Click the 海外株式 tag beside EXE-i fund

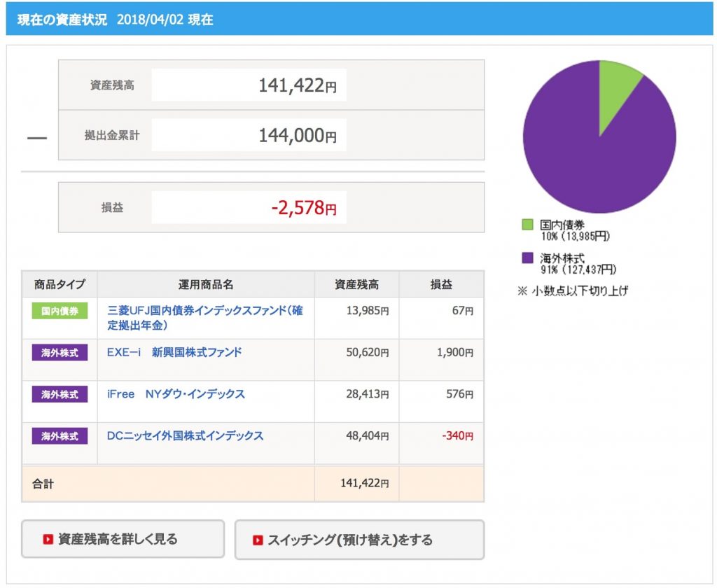(60, 353)
